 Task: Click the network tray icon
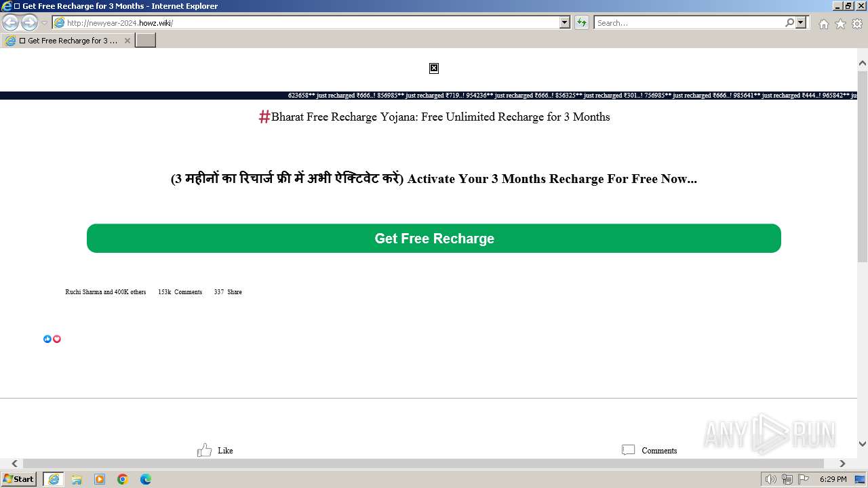pos(787,479)
